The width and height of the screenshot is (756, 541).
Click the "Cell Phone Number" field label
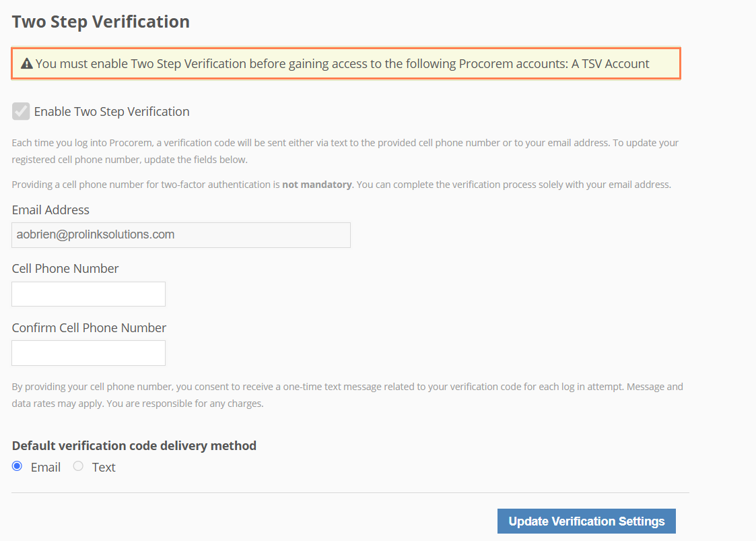pos(65,268)
